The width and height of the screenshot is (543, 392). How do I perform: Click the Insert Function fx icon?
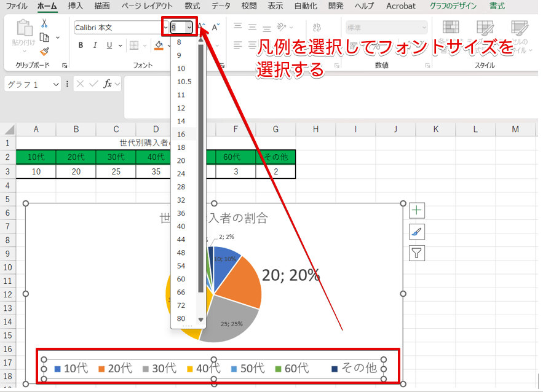click(108, 84)
